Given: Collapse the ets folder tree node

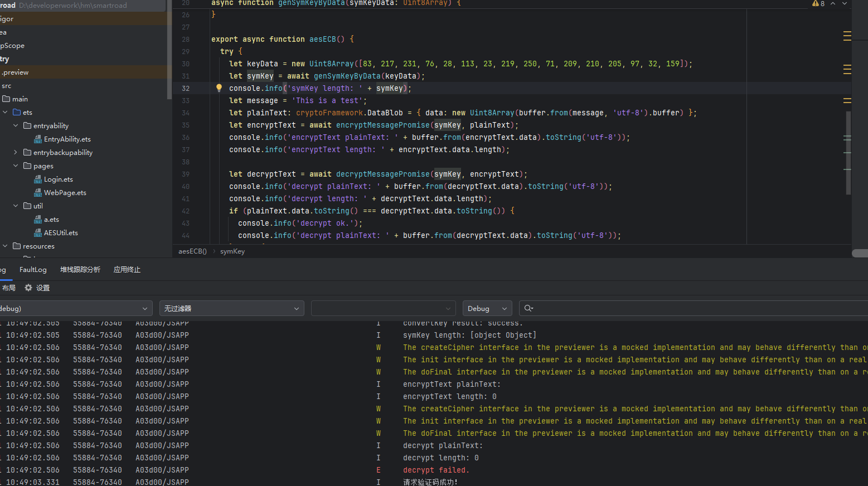Looking at the screenshot, I should point(5,113).
